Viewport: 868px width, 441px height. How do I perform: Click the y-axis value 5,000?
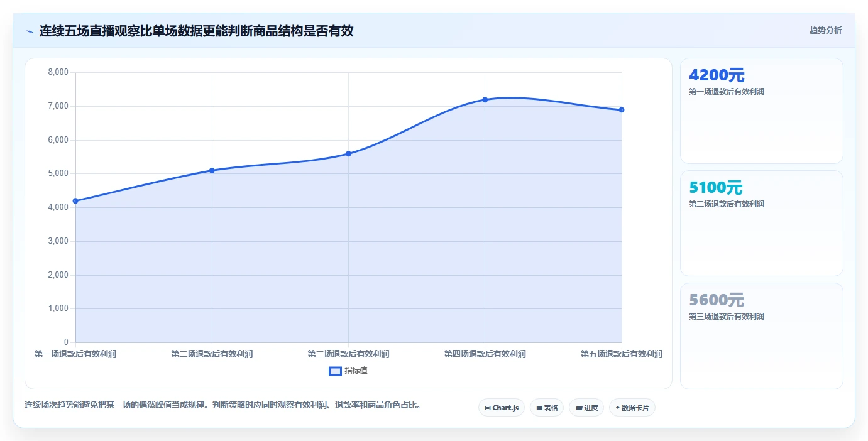coord(58,173)
